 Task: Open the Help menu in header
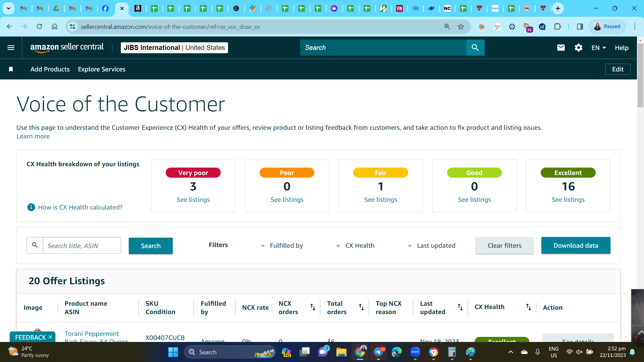(622, 48)
